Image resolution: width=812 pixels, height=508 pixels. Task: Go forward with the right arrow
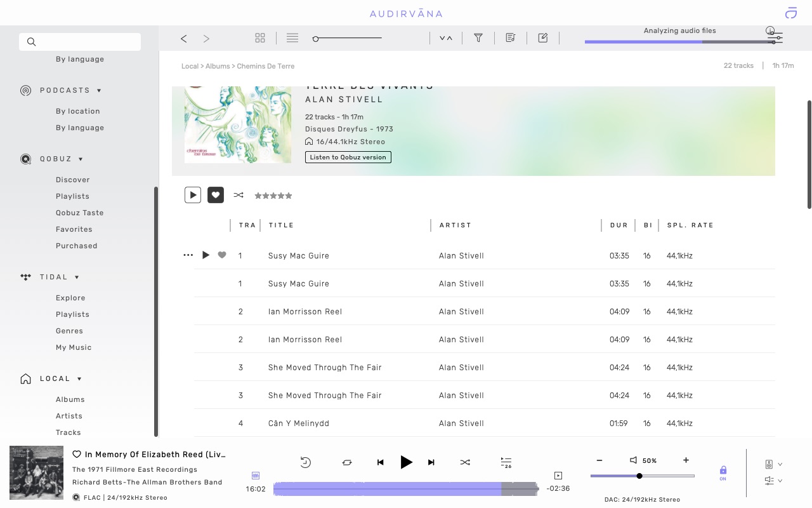click(x=206, y=39)
